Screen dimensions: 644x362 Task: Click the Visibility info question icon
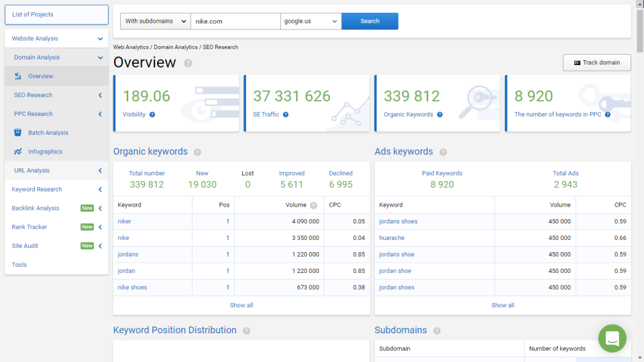click(x=152, y=115)
